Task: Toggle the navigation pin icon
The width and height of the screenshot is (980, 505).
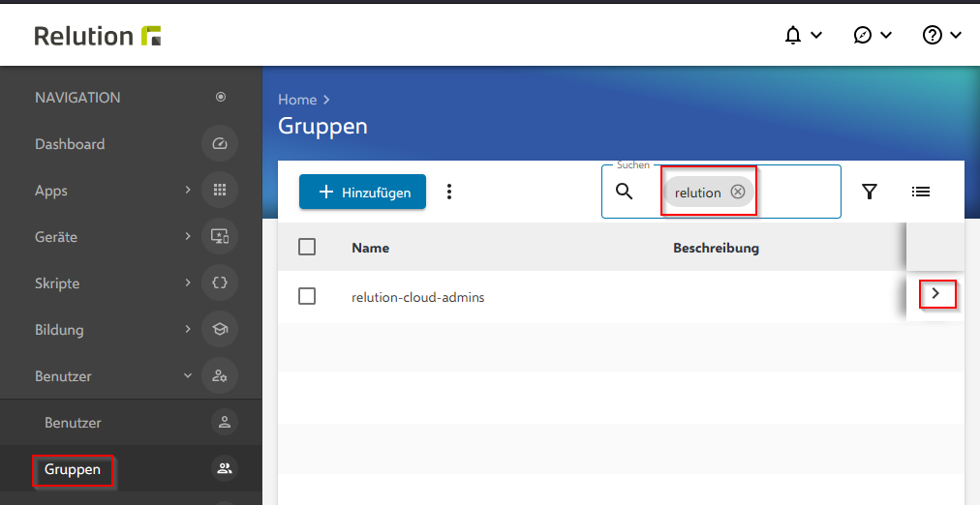Action: click(220, 97)
